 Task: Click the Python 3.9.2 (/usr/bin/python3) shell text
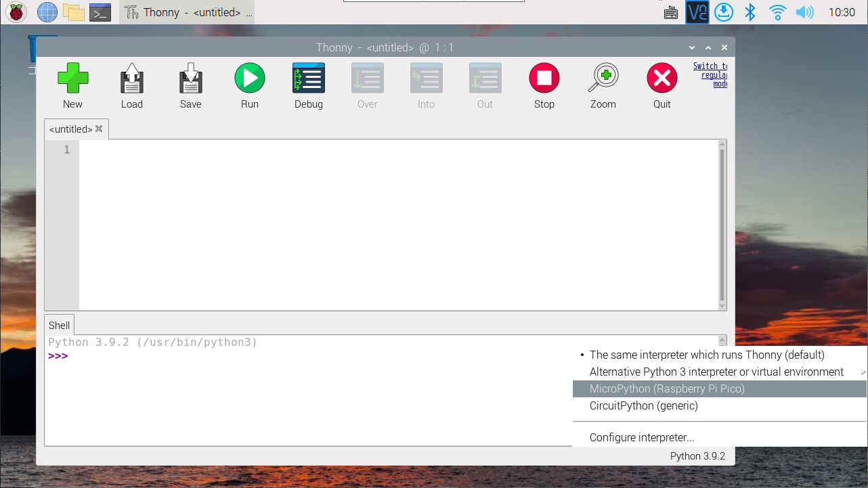[153, 342]
